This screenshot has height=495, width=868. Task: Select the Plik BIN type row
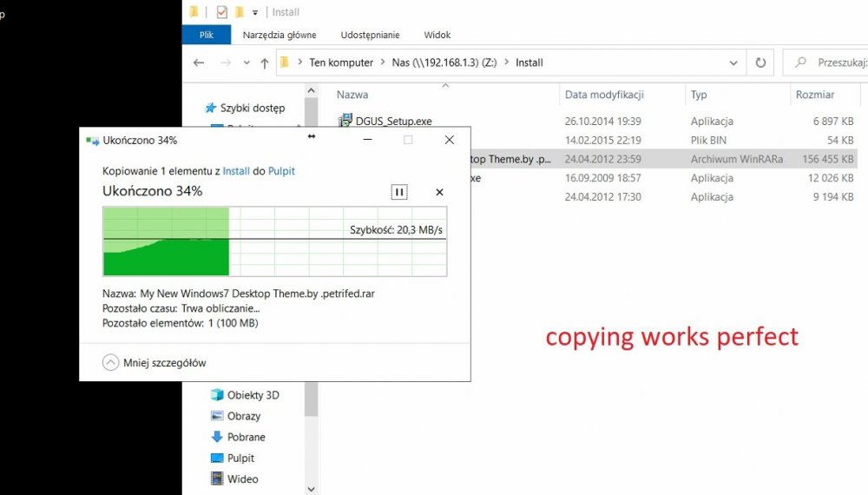tap(663, 140)
